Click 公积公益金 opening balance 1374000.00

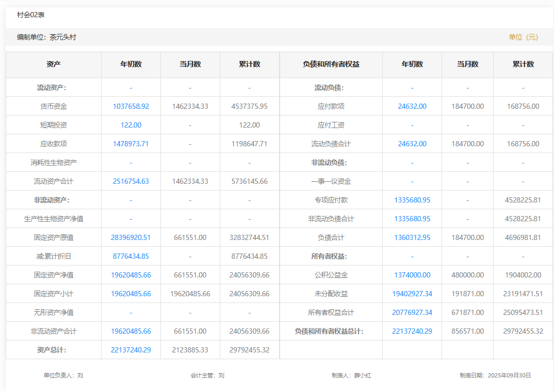coord(412,275)
